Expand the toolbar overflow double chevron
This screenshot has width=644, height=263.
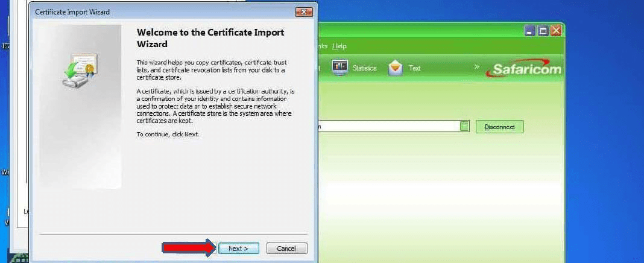[476, 67]
